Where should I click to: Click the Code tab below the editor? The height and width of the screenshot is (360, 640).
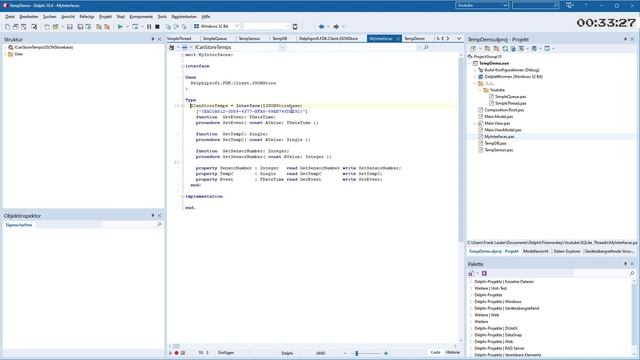click(x=436, y=352)
